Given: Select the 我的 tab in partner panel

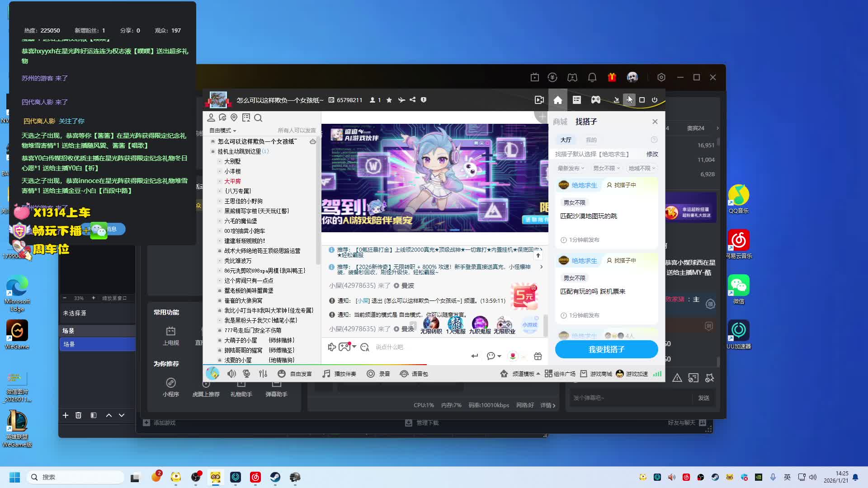Looking at the screenshot, I should [591, 140].
